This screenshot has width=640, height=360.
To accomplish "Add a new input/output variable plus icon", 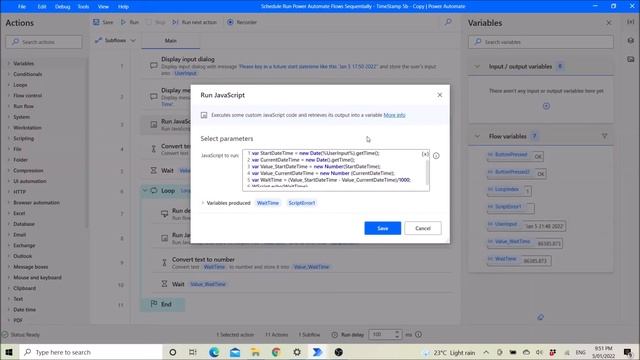I will (546, 106).
